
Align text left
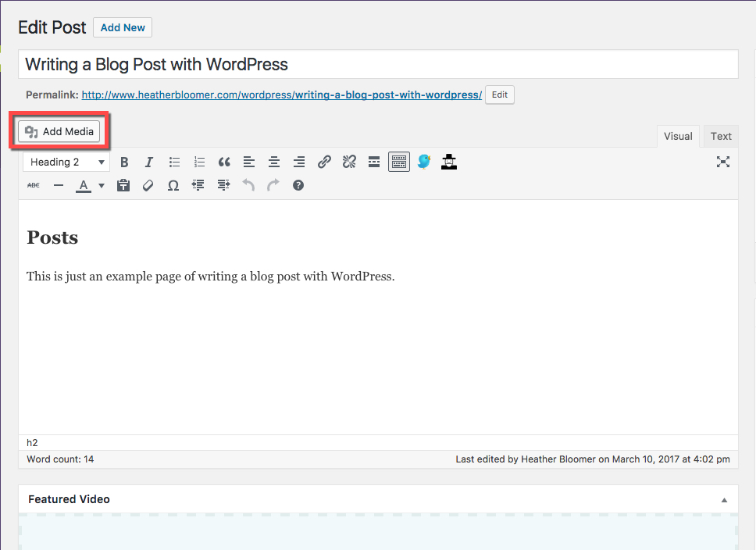pyautogui.click(x=249, y=162)
